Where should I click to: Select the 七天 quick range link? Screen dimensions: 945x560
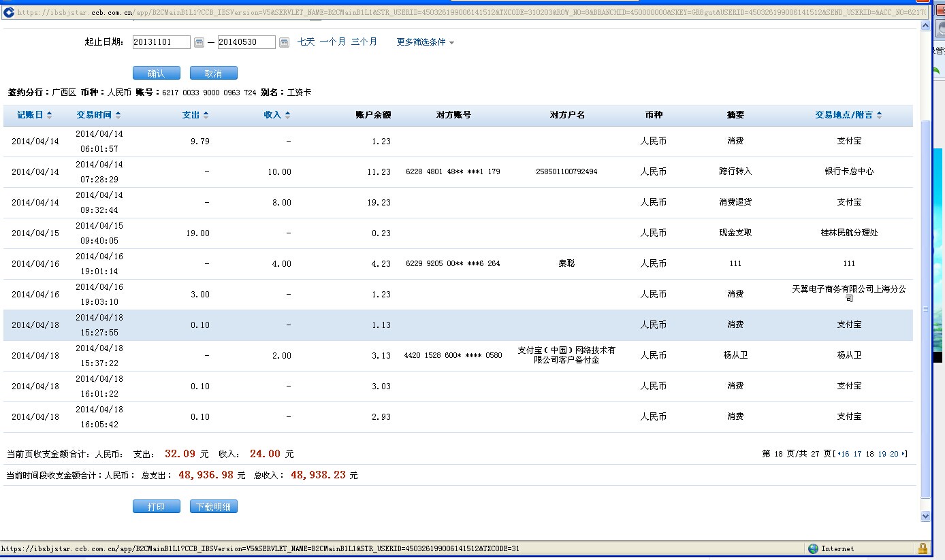click(x=306, y=42)
